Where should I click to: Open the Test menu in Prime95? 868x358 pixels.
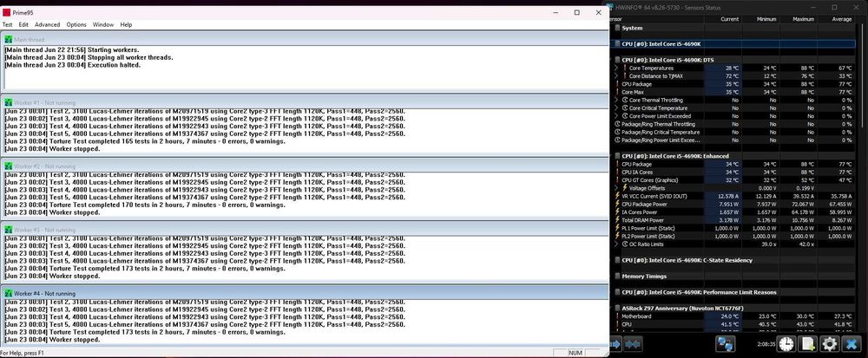tap(7, 25)
